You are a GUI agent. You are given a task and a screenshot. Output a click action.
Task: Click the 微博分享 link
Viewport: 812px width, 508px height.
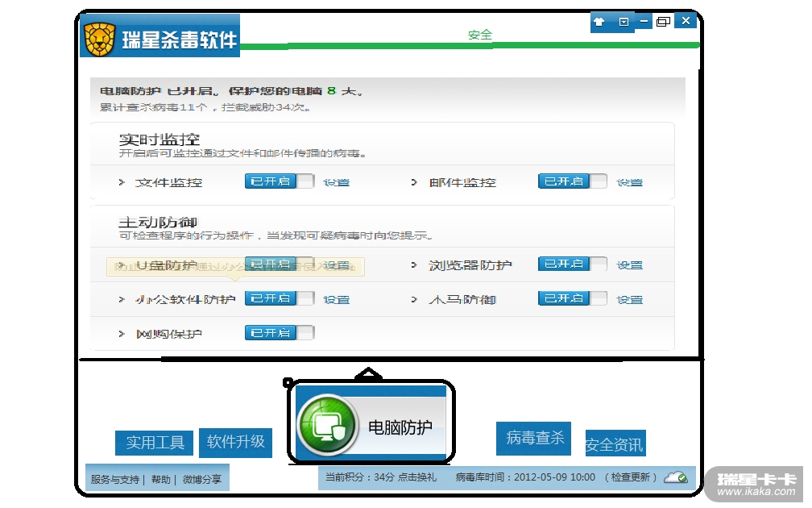coord(202,480)
